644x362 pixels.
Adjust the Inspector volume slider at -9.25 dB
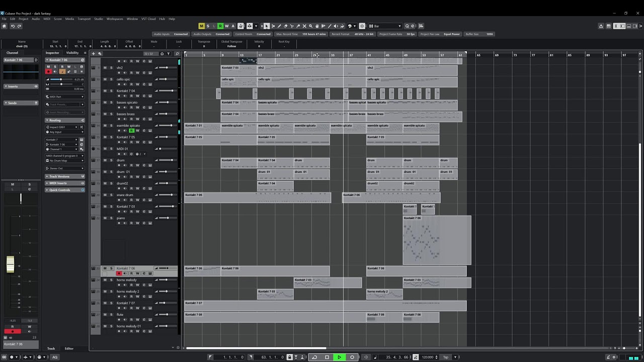click(61, 79)
